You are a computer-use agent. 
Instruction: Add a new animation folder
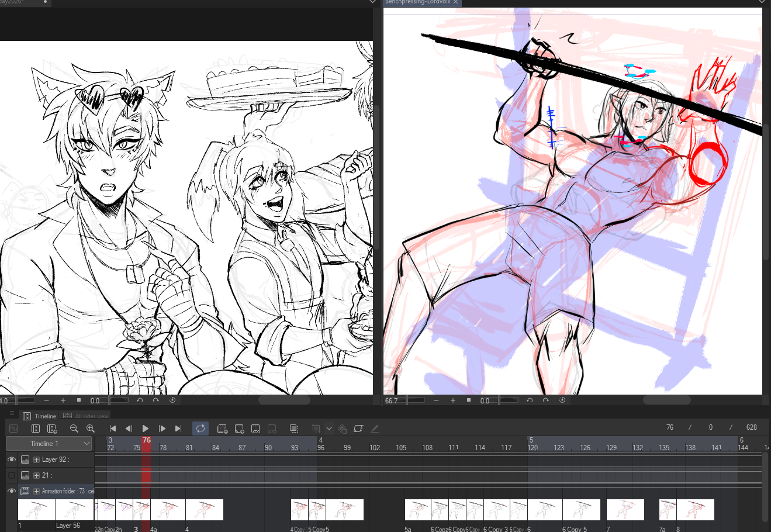(x=222, y=429)
